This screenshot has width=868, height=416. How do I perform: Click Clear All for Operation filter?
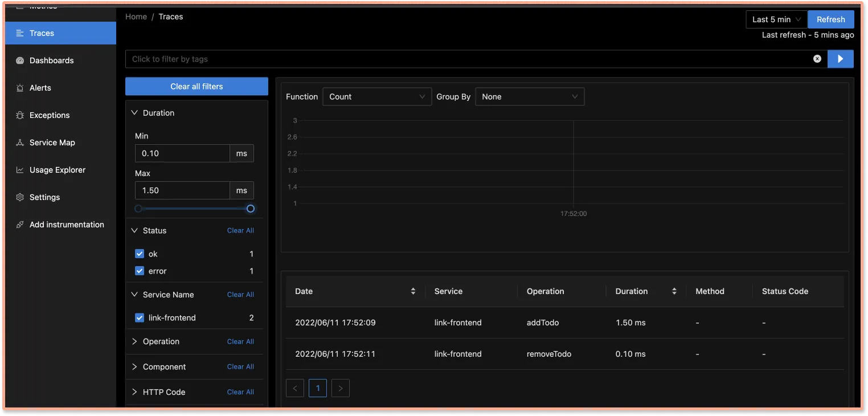240,341
